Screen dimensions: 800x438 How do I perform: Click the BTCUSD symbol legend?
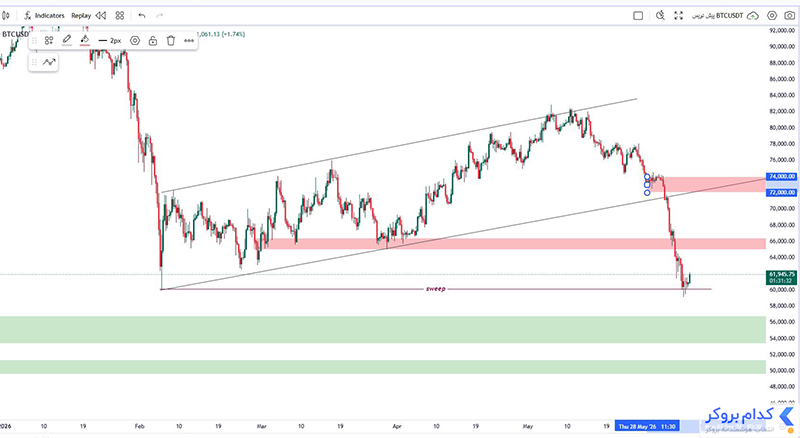(16, 34)
